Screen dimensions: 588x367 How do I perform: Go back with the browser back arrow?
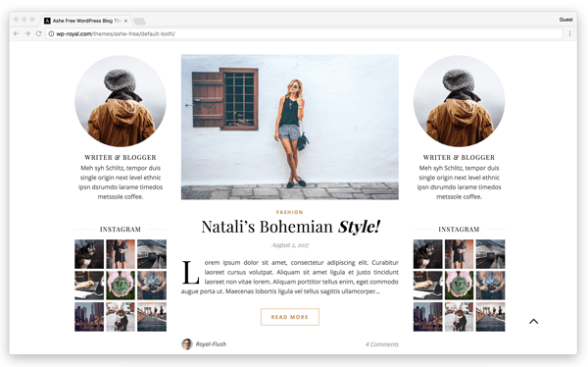pyautogui.click(x=16, y=33)
